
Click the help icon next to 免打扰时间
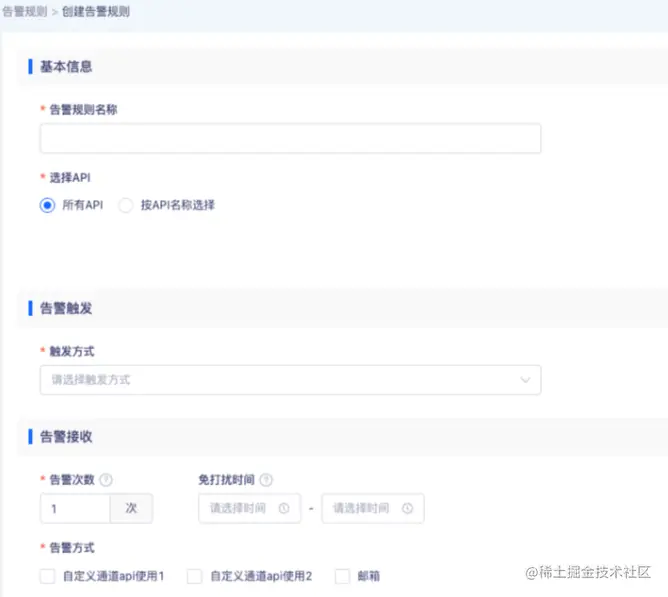[266, 480]
